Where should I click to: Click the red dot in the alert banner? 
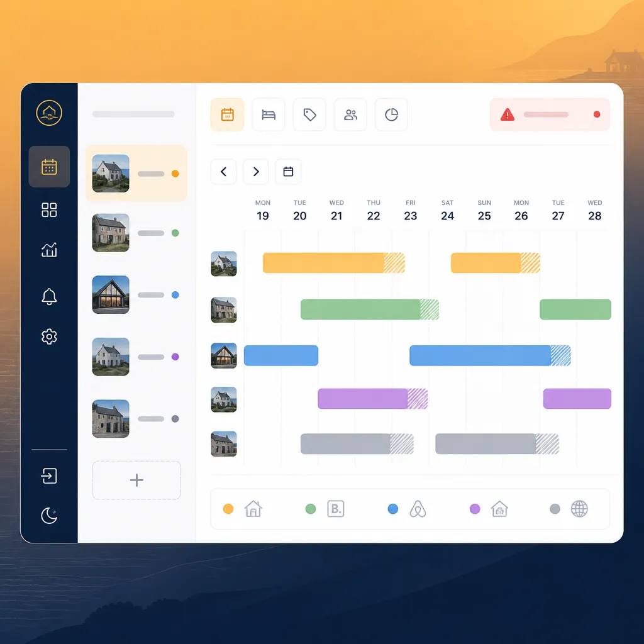point(597,114)
